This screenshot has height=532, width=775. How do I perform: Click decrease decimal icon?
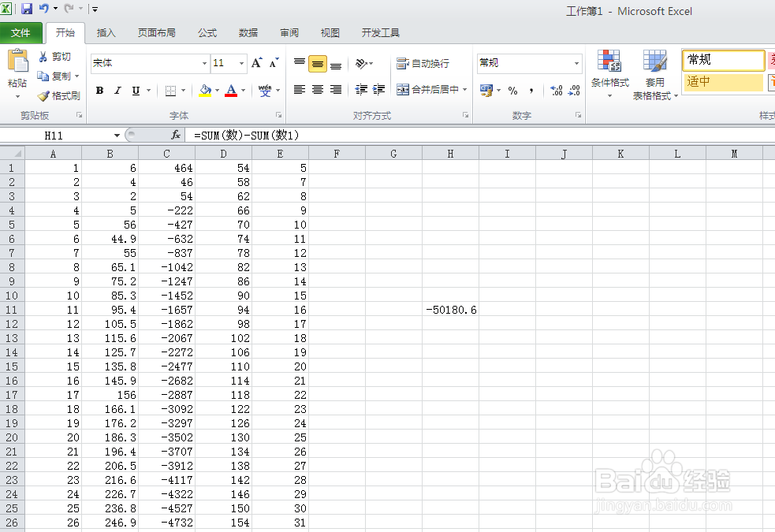point(574,91)
